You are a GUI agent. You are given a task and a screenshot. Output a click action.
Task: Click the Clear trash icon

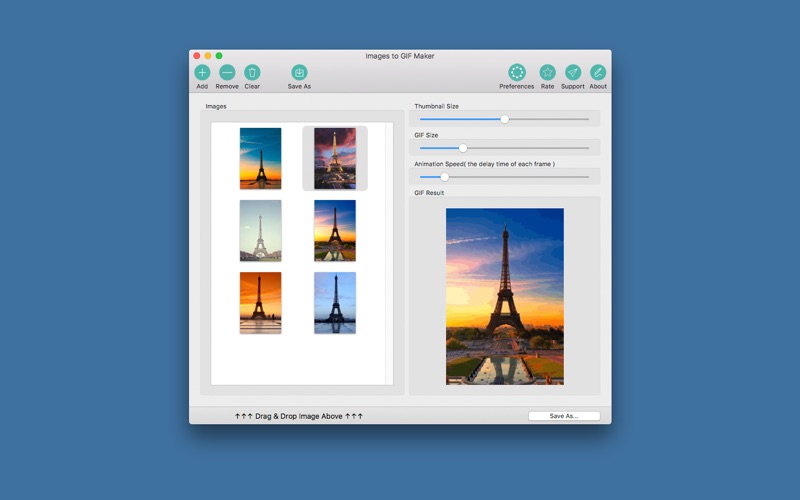click(252, 72)
